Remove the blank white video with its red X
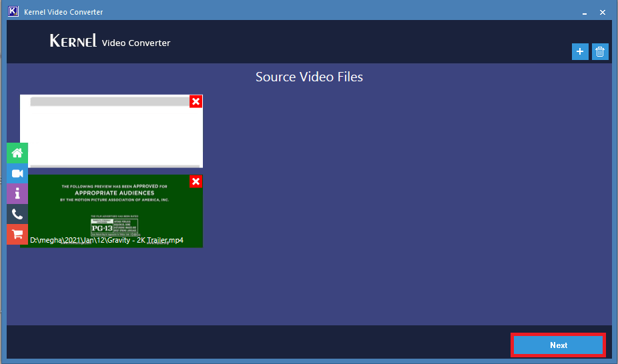Image resolution: width=618 pixels, height=364 pixels. pyautogui.click(x=196, y=101)
